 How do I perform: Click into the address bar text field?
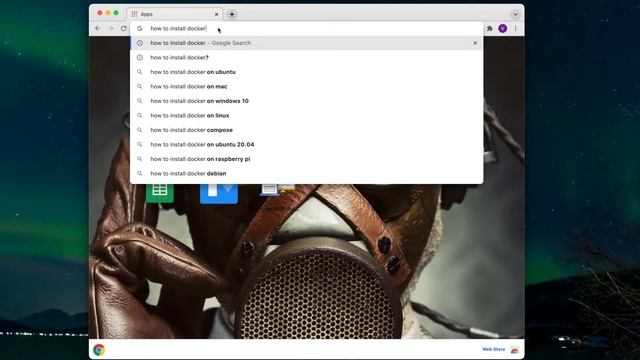(306, 28)
